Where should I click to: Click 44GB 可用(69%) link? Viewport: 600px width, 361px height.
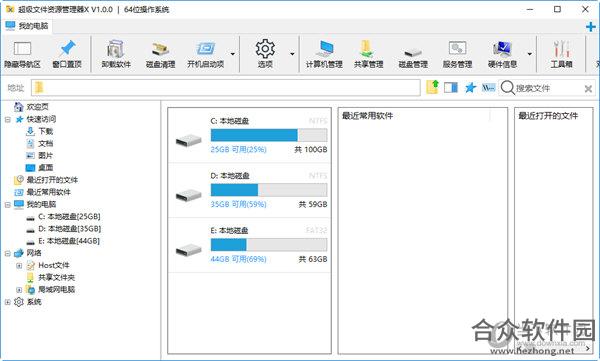click(238, 259)
